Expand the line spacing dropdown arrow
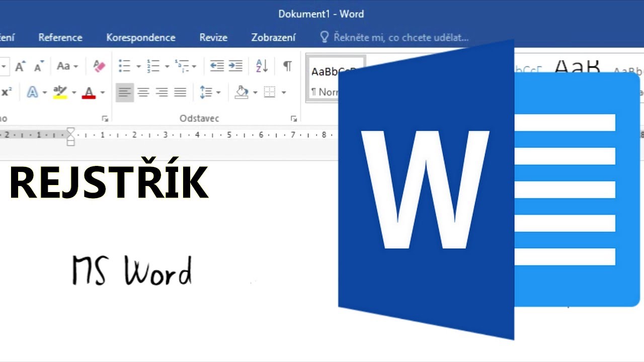This screenshot has height=362, width=644. tap(218, 93)
